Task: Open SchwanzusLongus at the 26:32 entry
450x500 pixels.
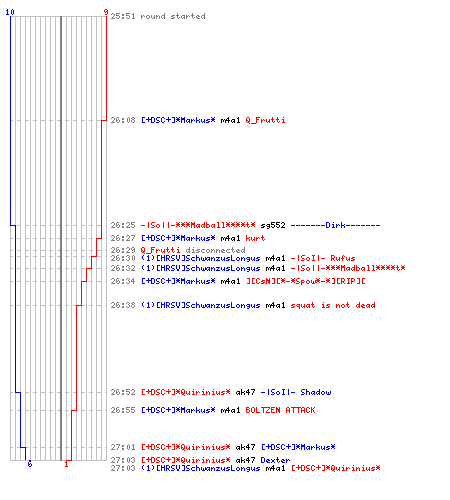Action: click(201, 268)
